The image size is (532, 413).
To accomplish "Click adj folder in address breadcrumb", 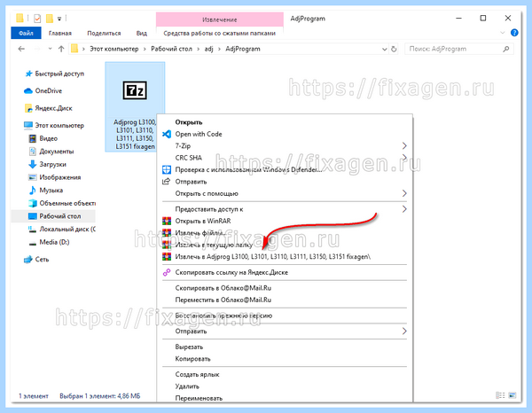I will [x=208, y=49].
